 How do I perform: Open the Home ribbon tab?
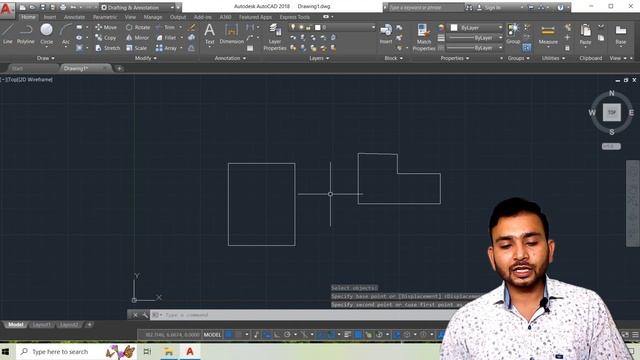point(28,17)
